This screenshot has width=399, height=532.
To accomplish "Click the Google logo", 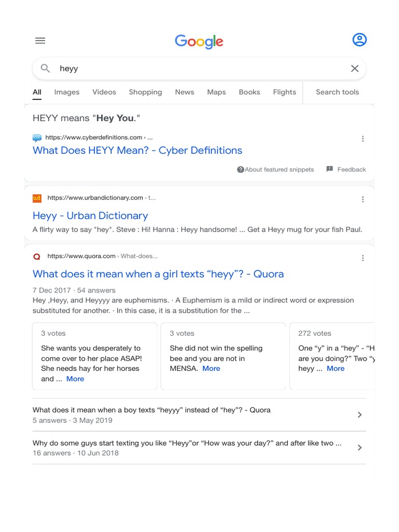I will click(x=199, y=41).
